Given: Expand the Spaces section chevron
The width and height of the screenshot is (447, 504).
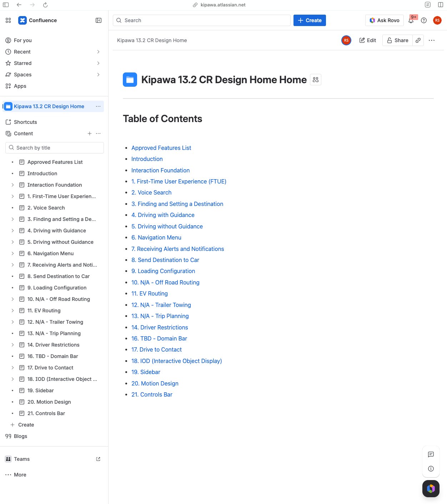Looking at the screenshot, I should [x=98, y=75].
